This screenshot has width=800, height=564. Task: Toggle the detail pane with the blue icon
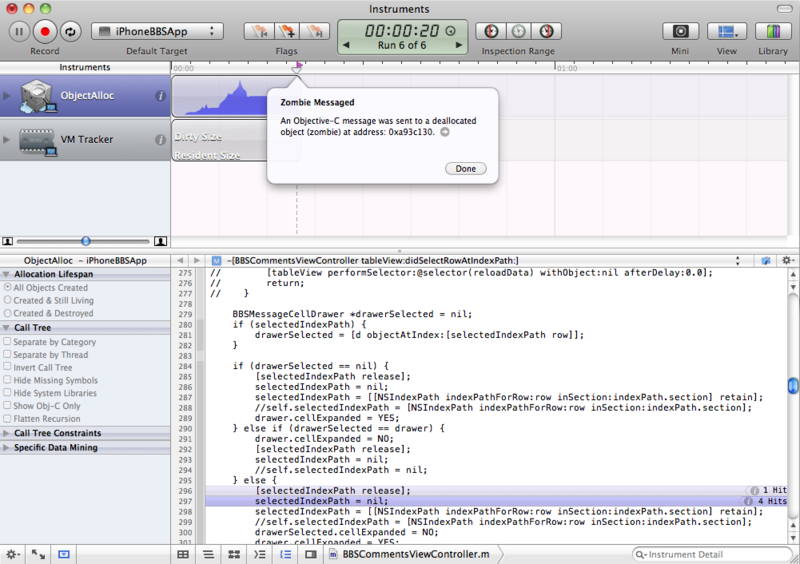tap(64, 554)
